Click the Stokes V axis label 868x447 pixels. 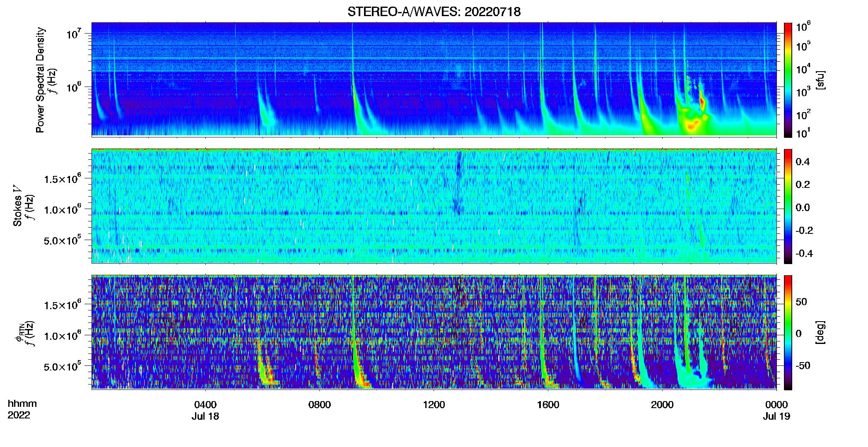tap(17, 207)
